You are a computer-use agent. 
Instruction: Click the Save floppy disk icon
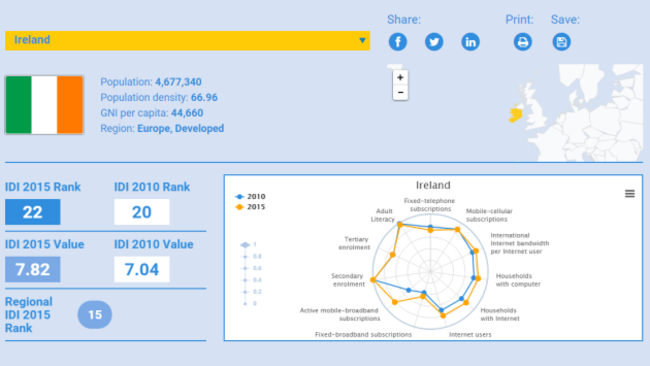tap(561, 42)
